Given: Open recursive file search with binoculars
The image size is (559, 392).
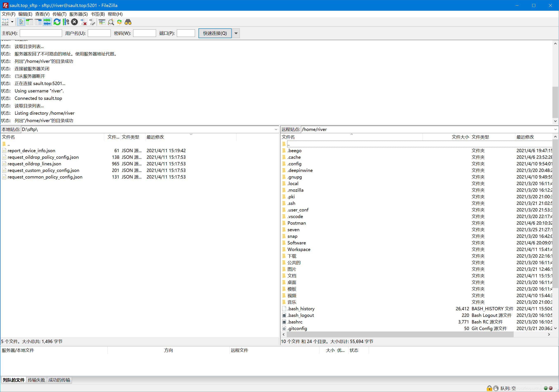Looking at the screenshot, I should (128, 22).
